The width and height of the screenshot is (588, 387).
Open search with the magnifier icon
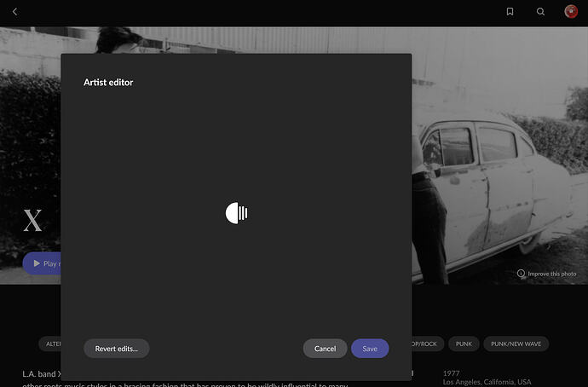point(540,12)
